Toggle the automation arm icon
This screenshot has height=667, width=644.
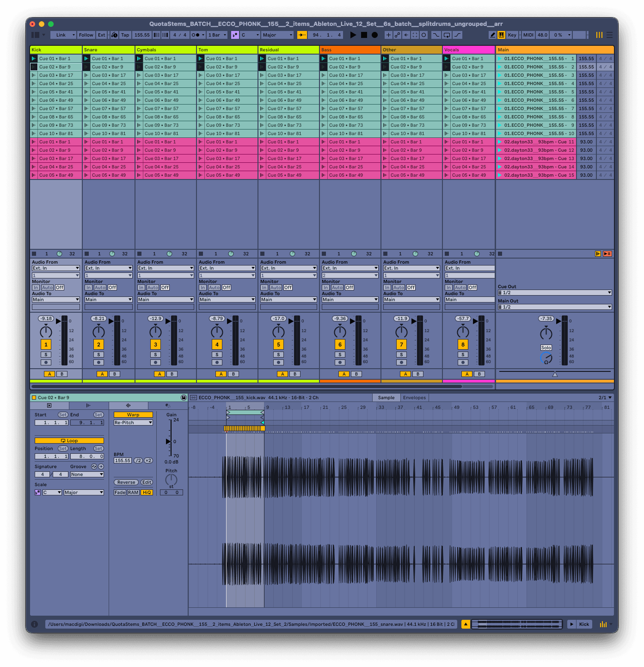pos(397,35)
